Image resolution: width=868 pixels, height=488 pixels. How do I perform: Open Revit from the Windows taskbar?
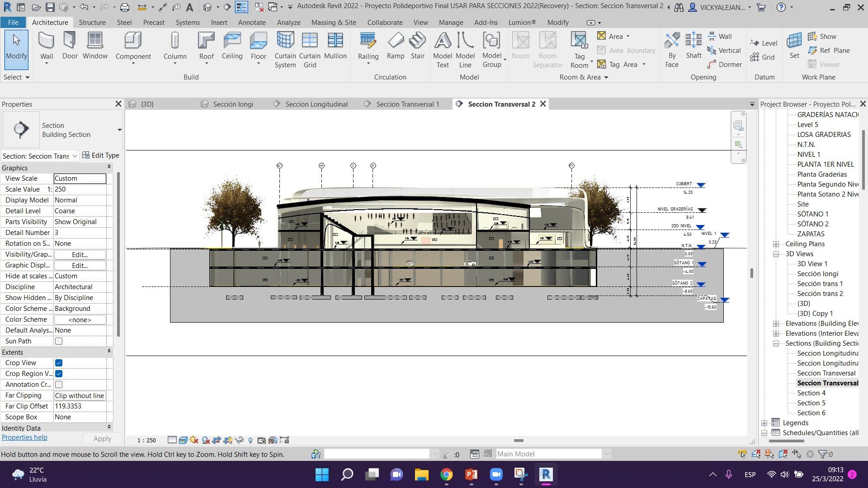pos(546,474)
